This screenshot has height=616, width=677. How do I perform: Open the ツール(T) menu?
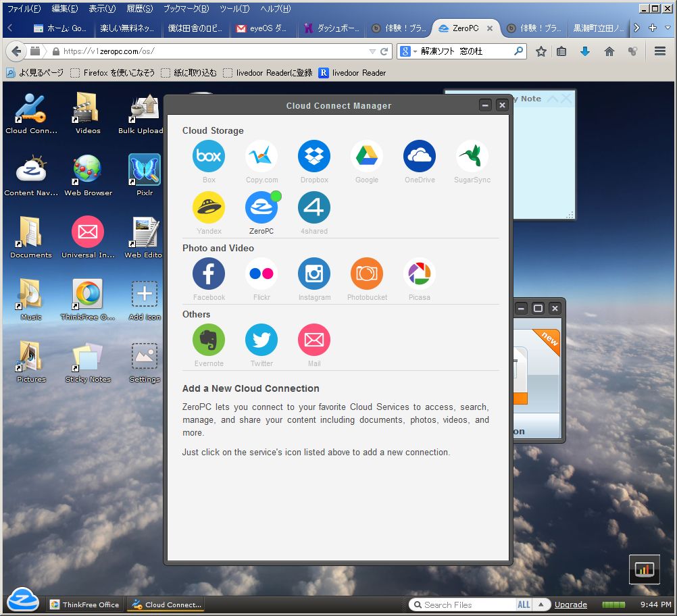click(234, 9)
